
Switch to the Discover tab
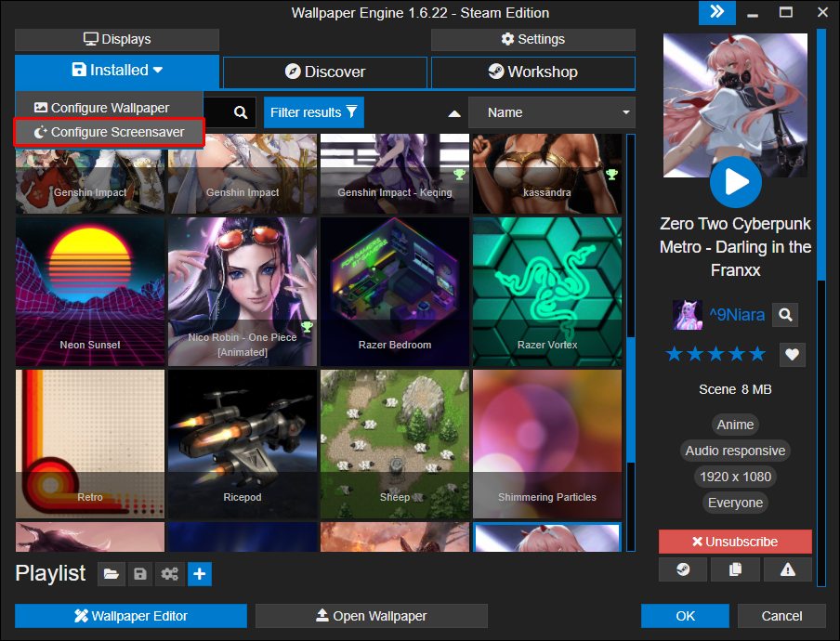[x=325, y=72]
